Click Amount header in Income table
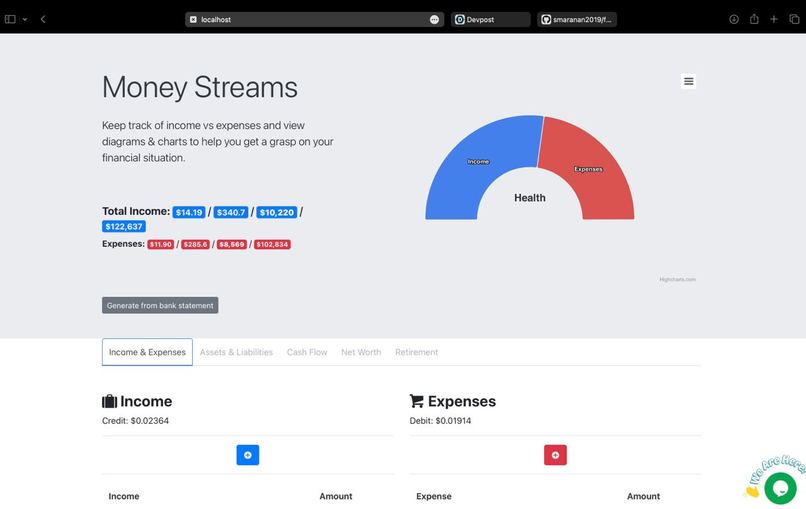This screenshot has height=509, width=806. [336, 496]
